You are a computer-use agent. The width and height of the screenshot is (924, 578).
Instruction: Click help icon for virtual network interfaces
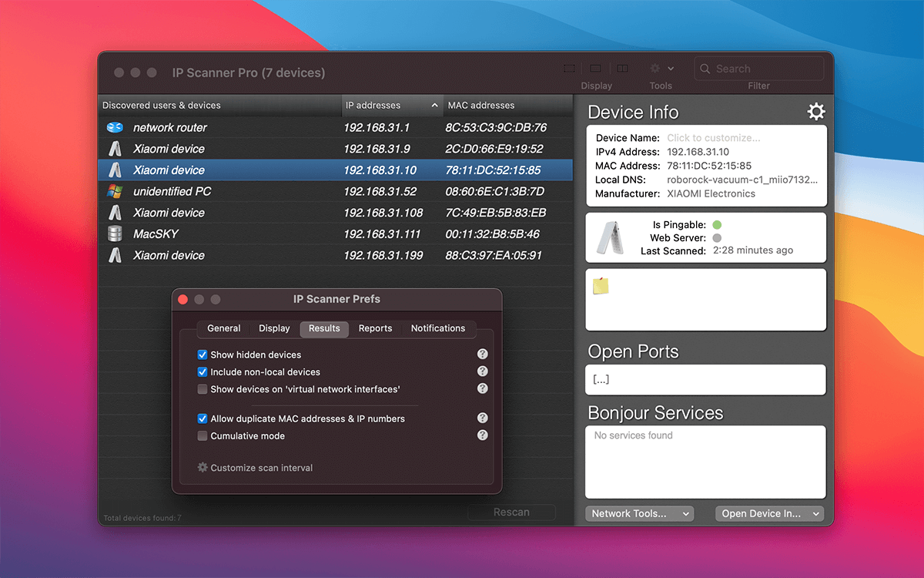pos(482,388)
